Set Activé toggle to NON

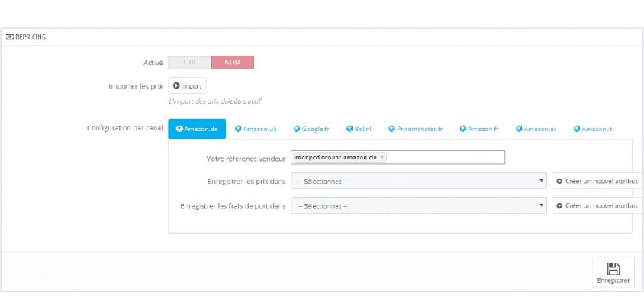(232, 63)
